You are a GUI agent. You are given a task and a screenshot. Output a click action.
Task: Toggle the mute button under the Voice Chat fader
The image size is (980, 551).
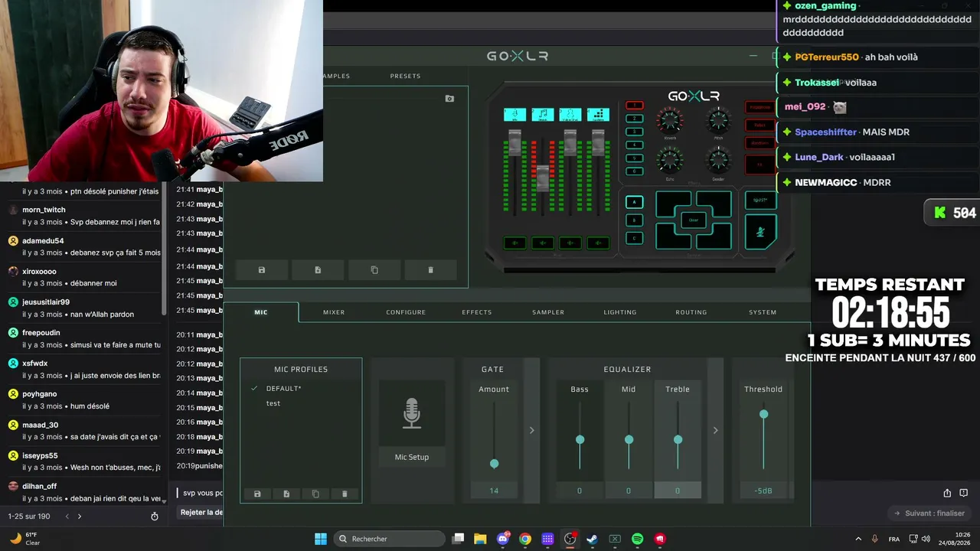pos(570,243)
